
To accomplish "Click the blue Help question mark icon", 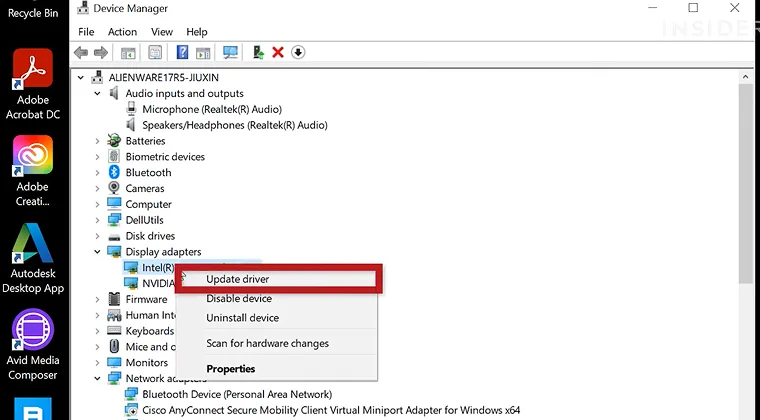I will (x=182, y=52).
